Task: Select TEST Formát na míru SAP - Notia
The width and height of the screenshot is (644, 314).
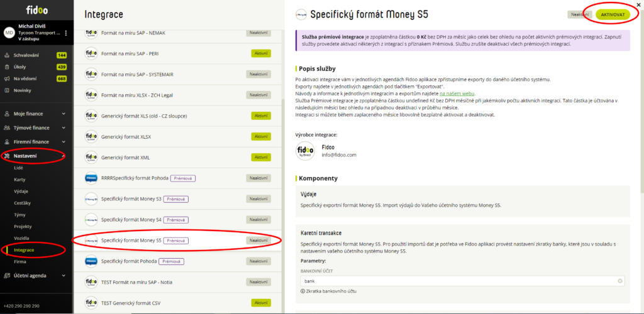Action: 177,282
